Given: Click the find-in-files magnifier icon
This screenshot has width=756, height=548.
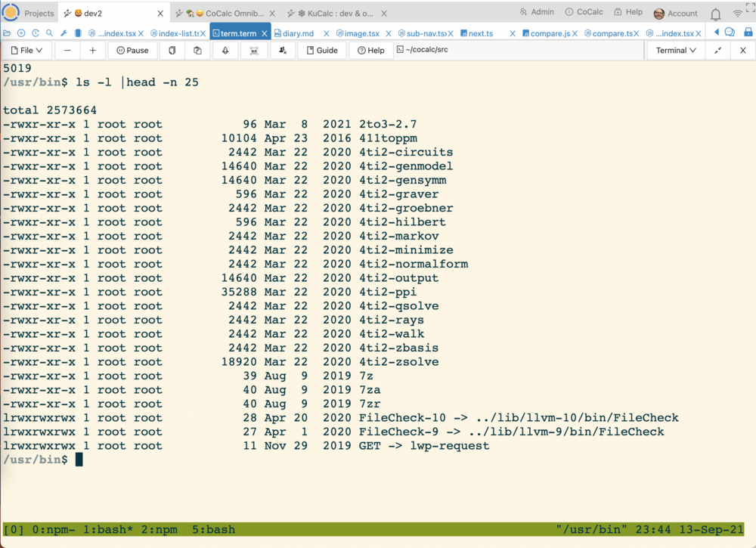Looking at the screenshot, I should 49,33.
